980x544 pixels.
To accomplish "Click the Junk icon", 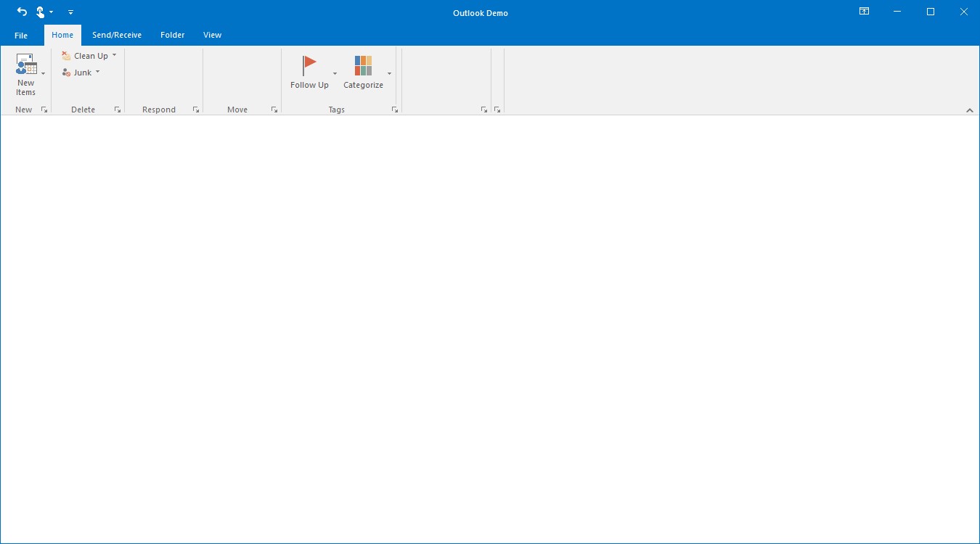I will coord(66,72).
